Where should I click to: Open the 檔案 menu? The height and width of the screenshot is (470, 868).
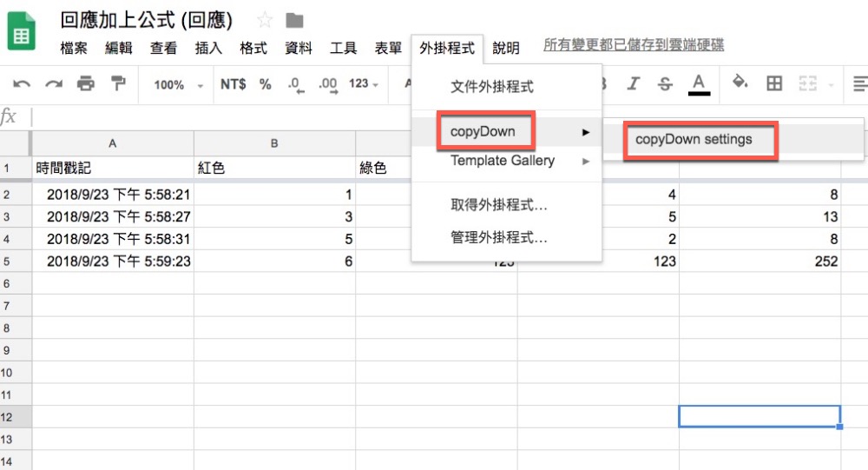pos(74,49)
